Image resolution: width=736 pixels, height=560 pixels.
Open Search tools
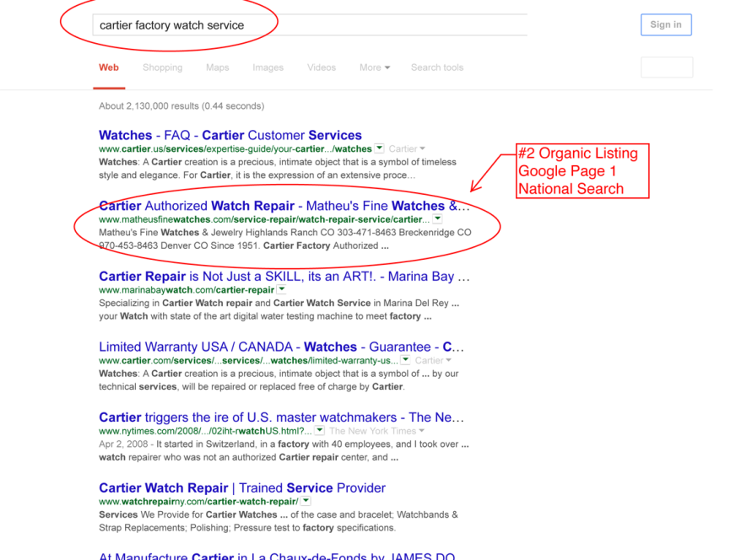pos(437,67)
